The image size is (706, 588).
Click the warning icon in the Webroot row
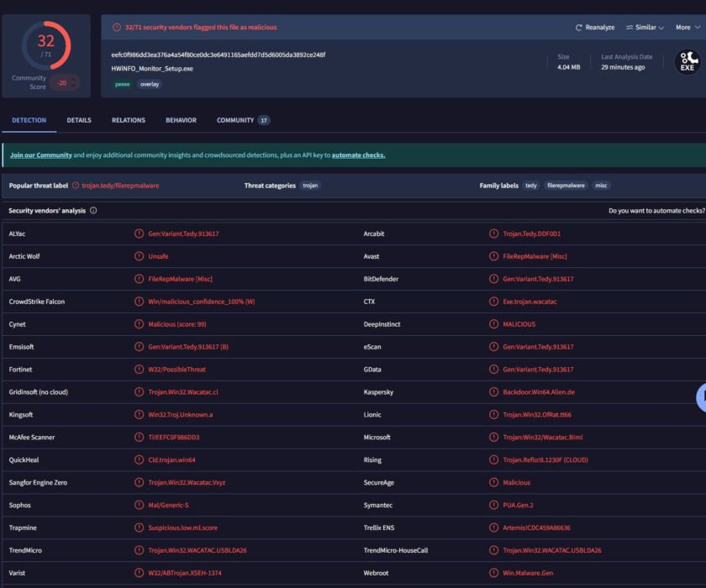(x=494, y=573)
